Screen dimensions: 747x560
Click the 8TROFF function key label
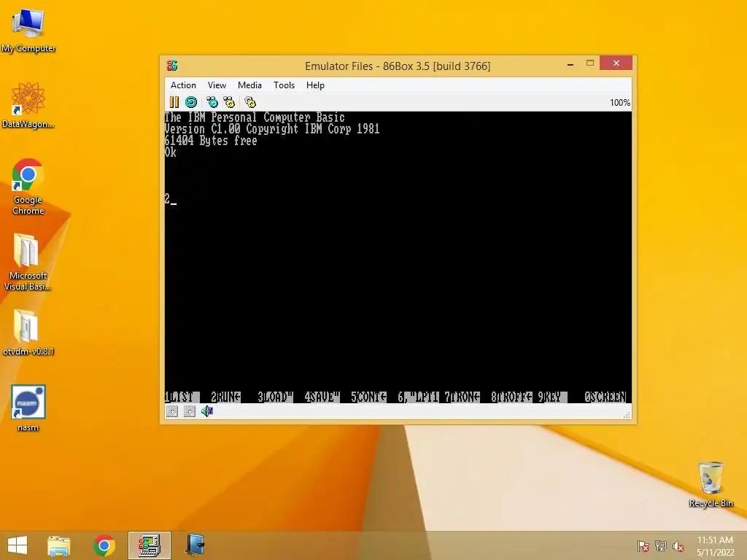(511, 397)
